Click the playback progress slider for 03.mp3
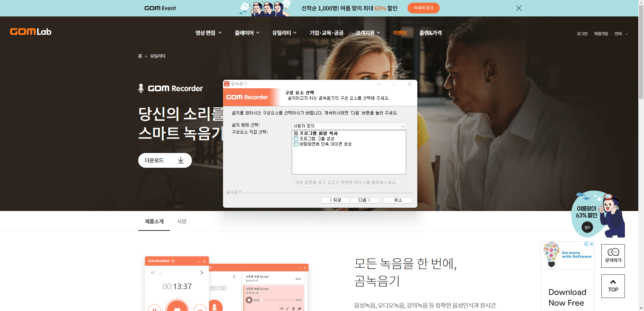The height and width of the screenshot is (311, 644). pyautogui.click(x=277, y=300)
